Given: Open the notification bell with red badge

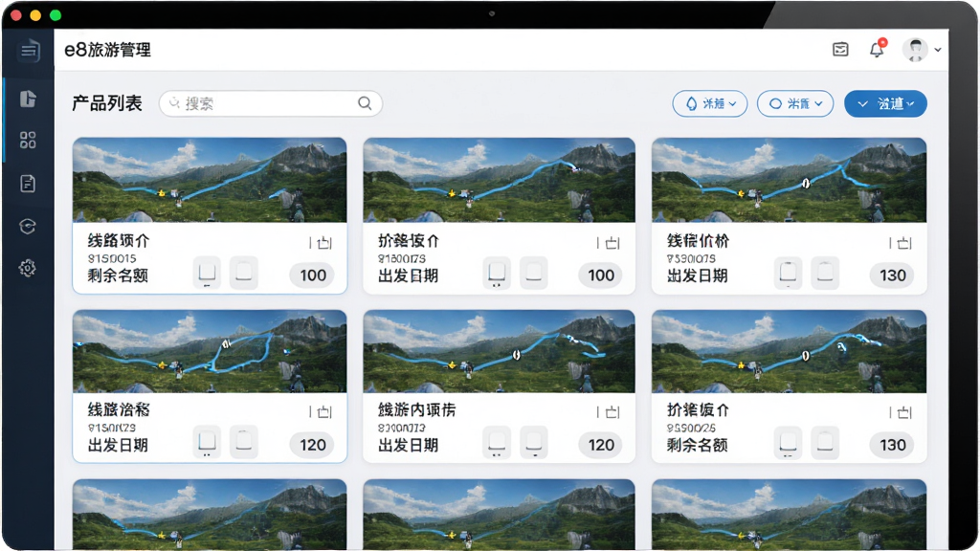Looking at the screenshot, I should (x=878, y=49).
